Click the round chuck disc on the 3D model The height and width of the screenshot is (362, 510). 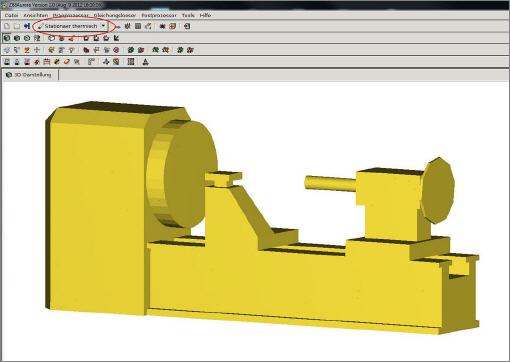190,173
